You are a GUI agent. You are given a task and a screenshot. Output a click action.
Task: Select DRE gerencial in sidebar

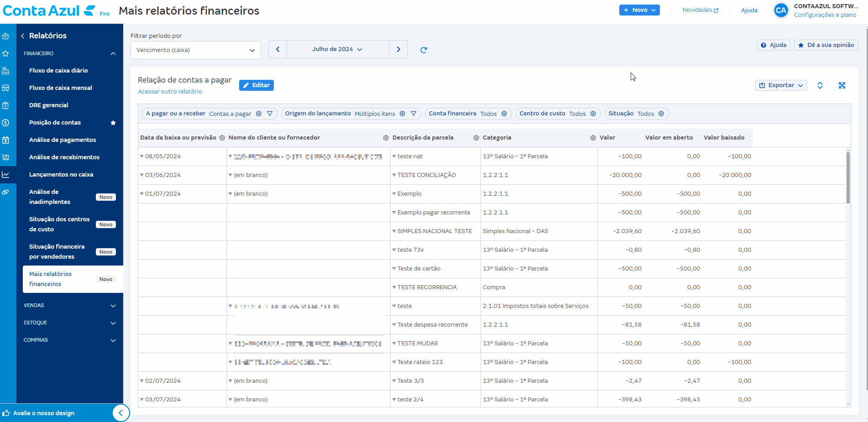[x=49, y=105]
